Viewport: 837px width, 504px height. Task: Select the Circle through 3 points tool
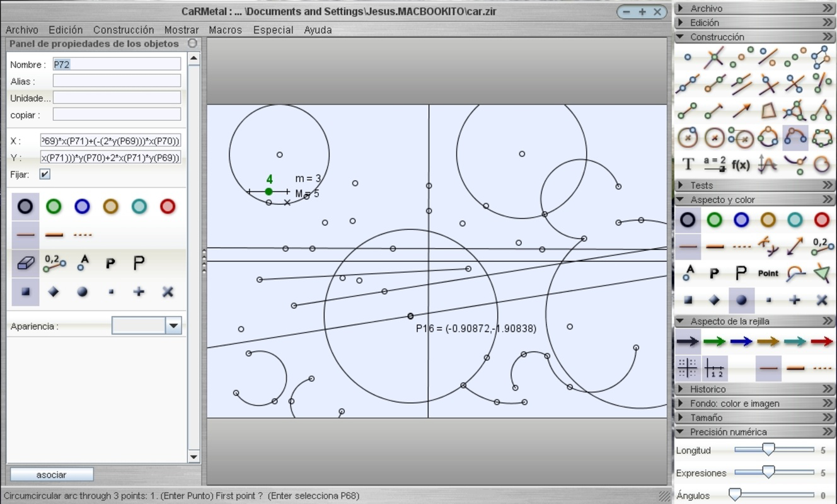(x=768, y=137)
